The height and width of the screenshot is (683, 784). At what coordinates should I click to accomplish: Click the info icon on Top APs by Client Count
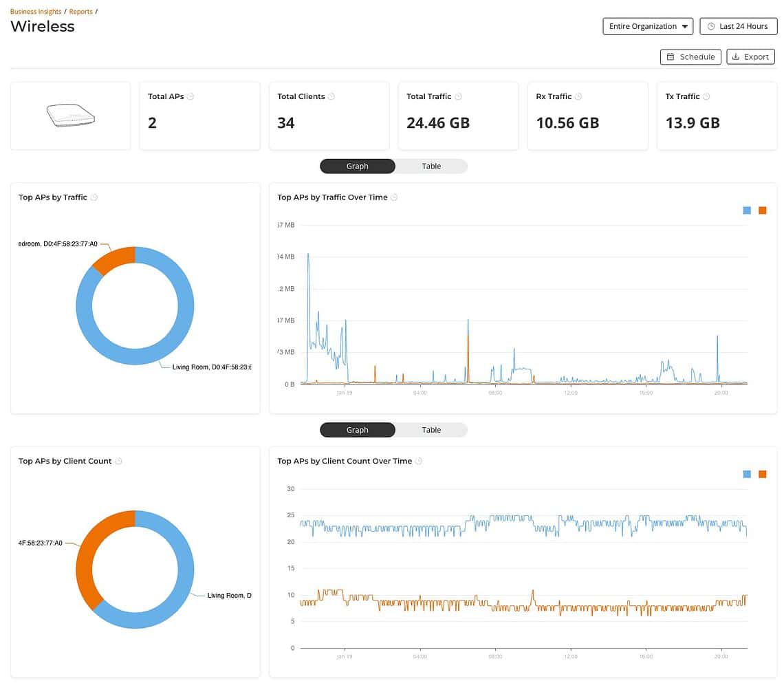117,461
